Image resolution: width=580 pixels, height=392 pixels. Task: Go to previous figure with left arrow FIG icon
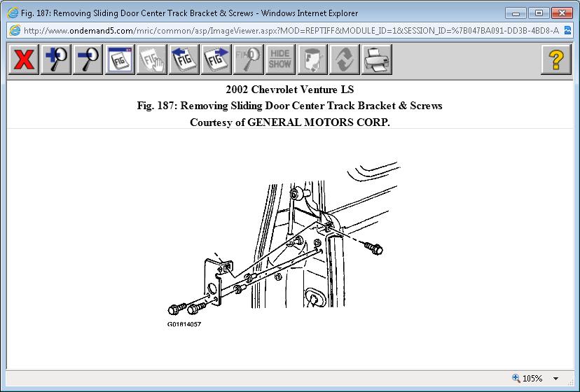(x=184, y=59)
